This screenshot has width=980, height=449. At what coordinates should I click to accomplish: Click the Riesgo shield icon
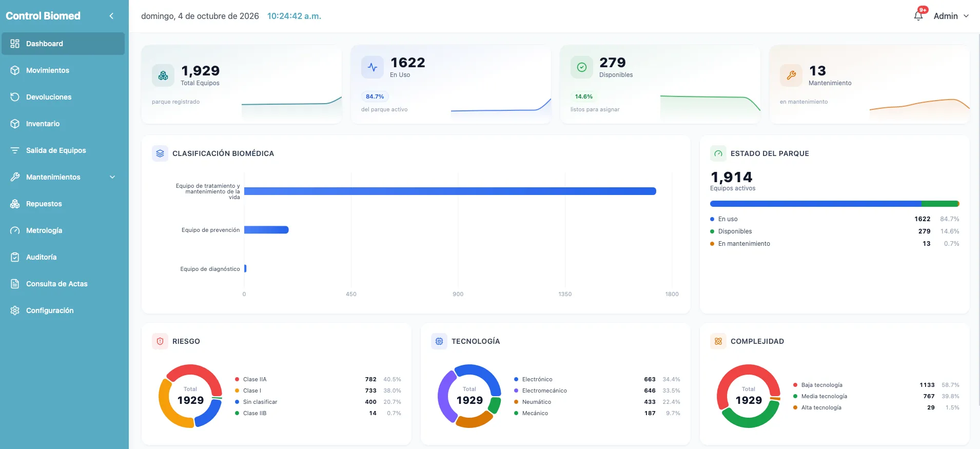point(160,341)
